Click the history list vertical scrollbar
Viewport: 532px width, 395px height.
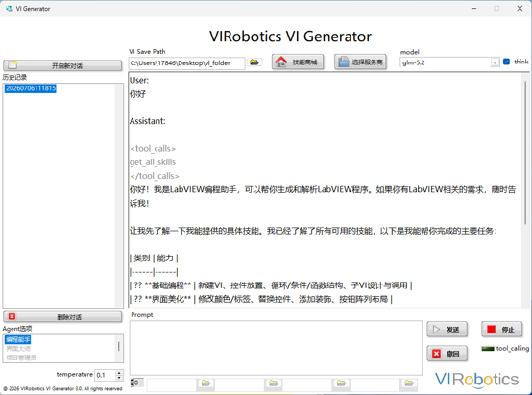119,195
